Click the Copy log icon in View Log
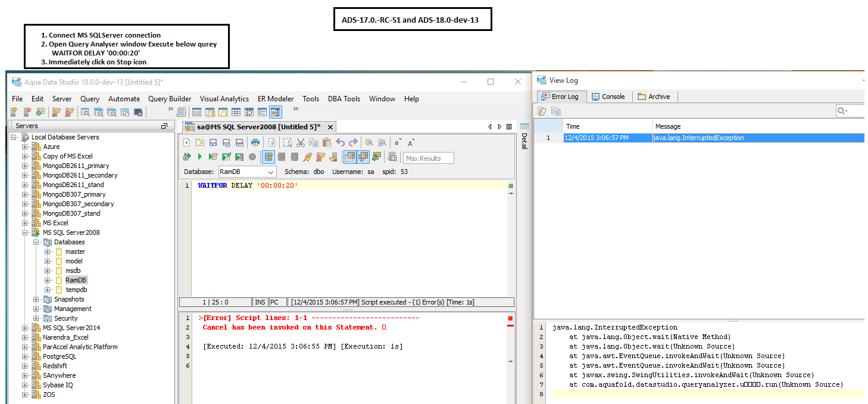This screenshot has height=404, width=868. (555, 111)
